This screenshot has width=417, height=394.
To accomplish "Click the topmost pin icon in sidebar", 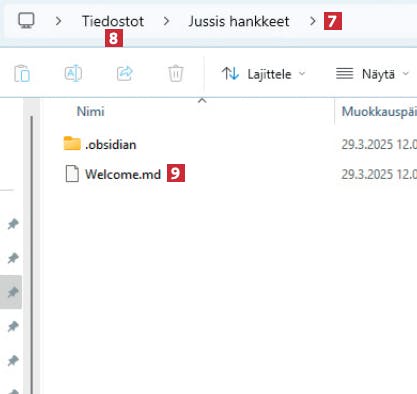I will 13,224.
